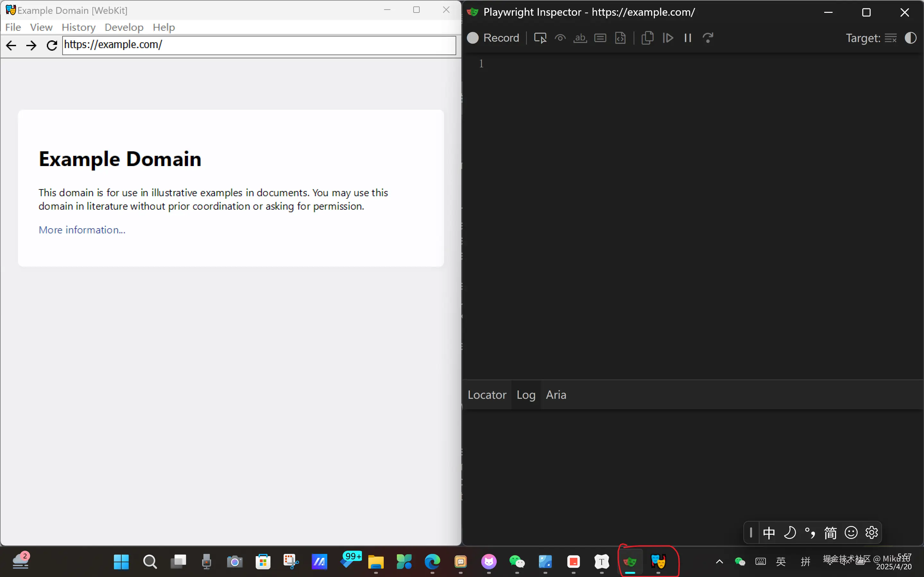Click the Assert snapshot file icon
This screenshot has height=577, width=924.
coord(620,38)
